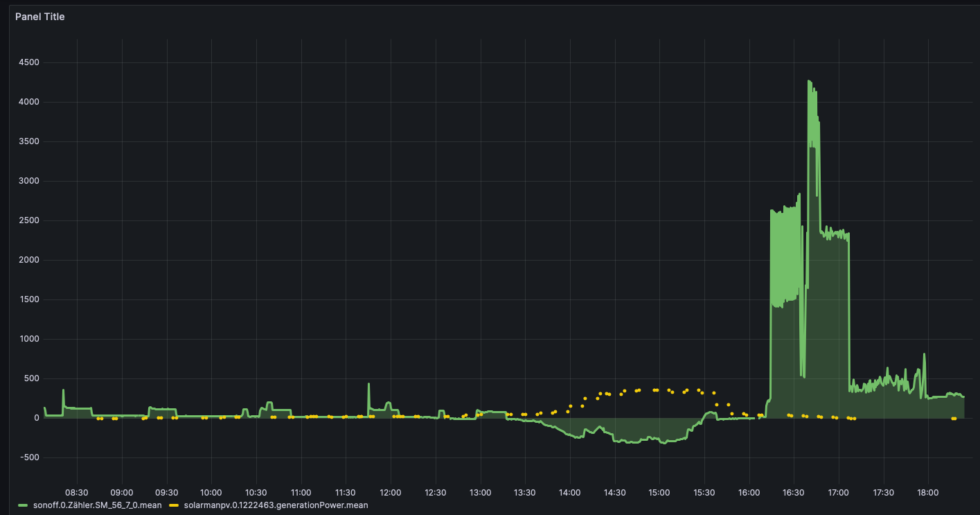Toggle the solarmanpv.0.1222463.generationPower.mean legend series
This screenshot has height=515, width=980.
tap(275, 505)
